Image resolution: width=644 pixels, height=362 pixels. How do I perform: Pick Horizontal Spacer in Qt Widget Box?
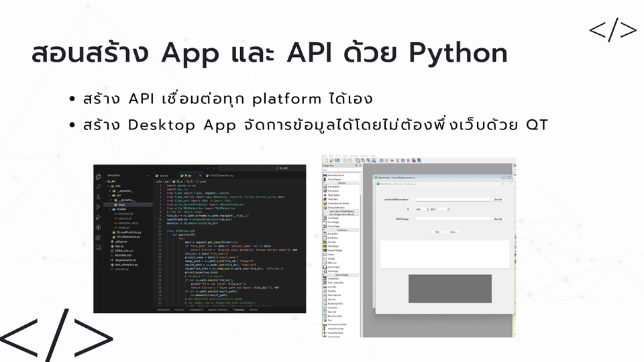click(x=335, y=175)
